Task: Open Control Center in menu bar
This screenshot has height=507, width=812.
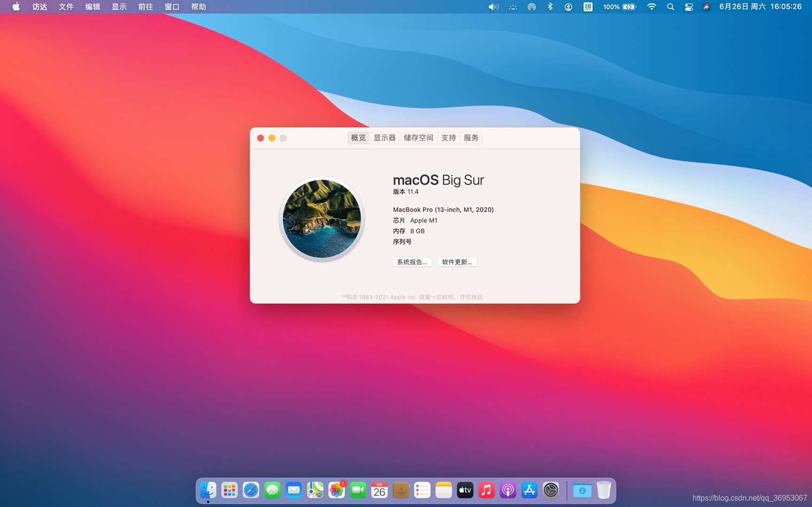Action: pyautogui.click(x=689, y=7)
